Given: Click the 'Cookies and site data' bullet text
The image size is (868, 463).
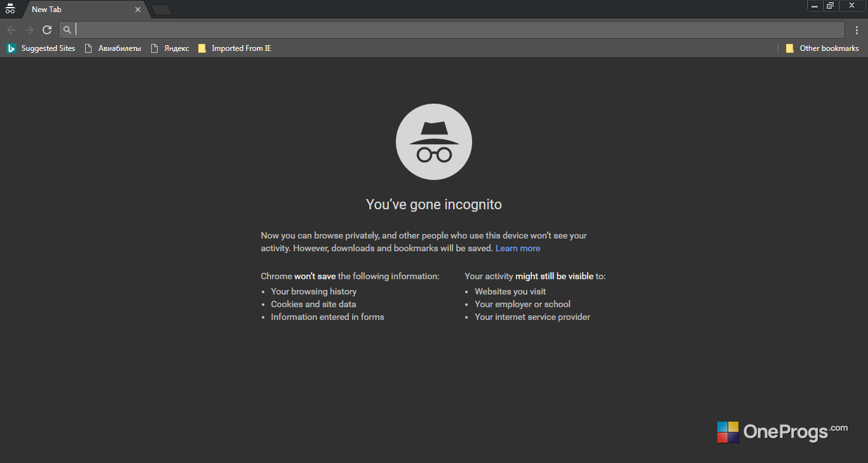Looking at the screenshot, I should click(313, 304).
